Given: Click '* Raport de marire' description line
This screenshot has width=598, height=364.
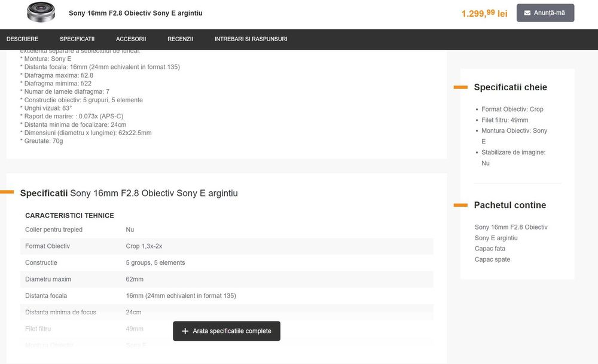Looking at the screenshot, I should point(72,116).
